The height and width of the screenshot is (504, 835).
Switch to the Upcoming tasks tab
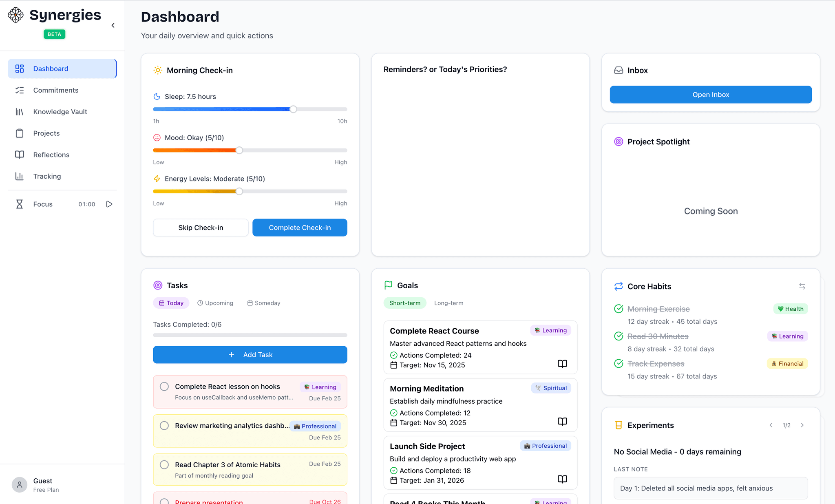tap(215, 303)
